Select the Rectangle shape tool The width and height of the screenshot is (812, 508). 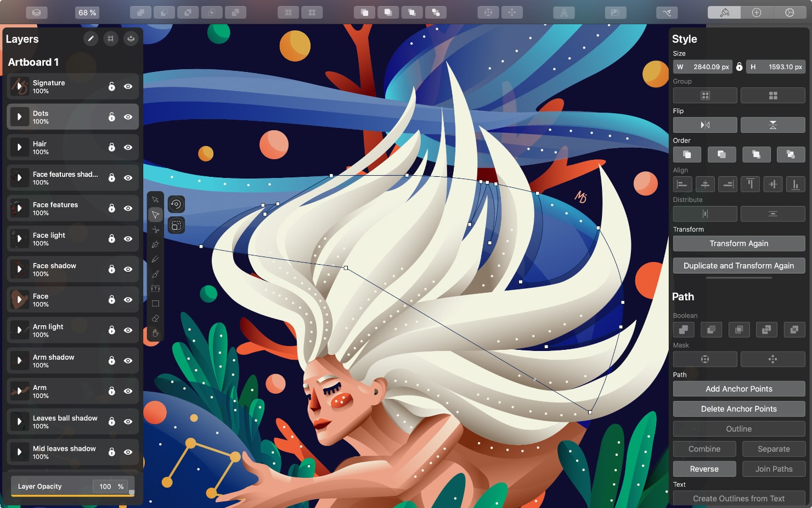pos(155,303)
